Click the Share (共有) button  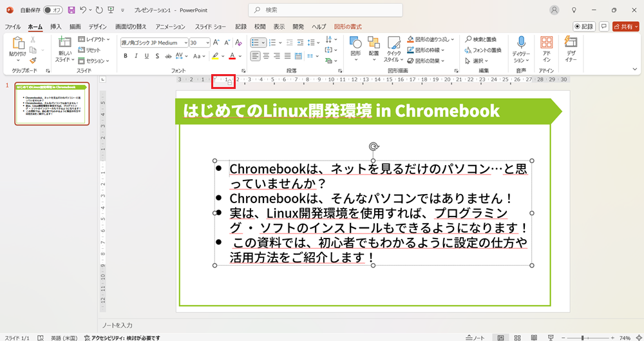click(x=625, y=26)
